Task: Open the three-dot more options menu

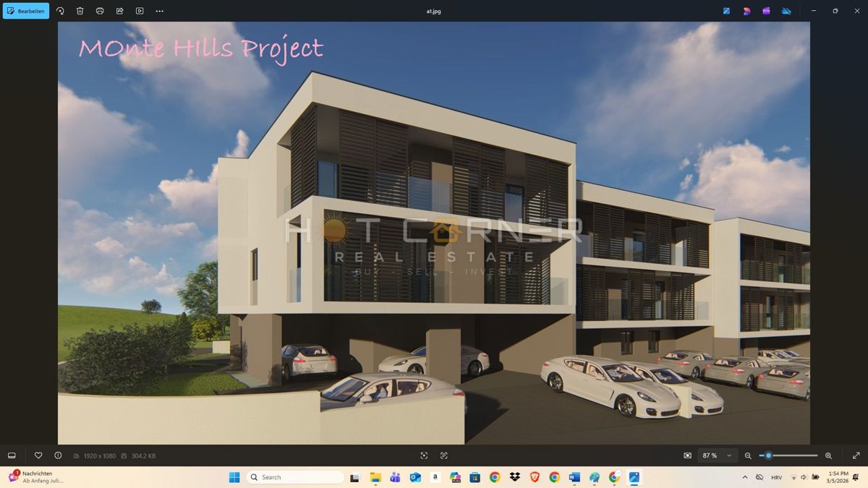Action: pos(160,11)
